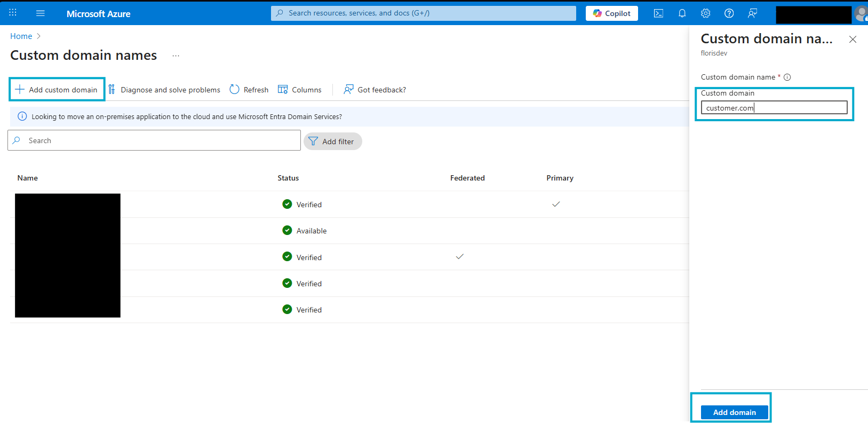Open Copilot

click(x=611, y=13)
